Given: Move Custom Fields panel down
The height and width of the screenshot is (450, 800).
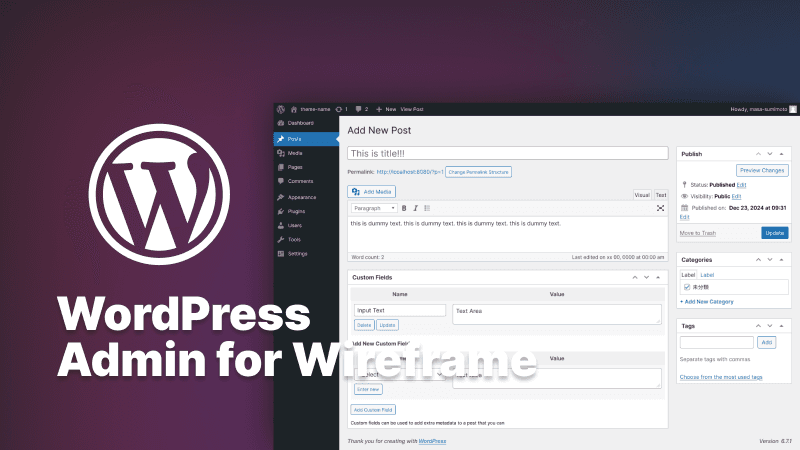Looking at the screenshot, I should tap(646, 278).
